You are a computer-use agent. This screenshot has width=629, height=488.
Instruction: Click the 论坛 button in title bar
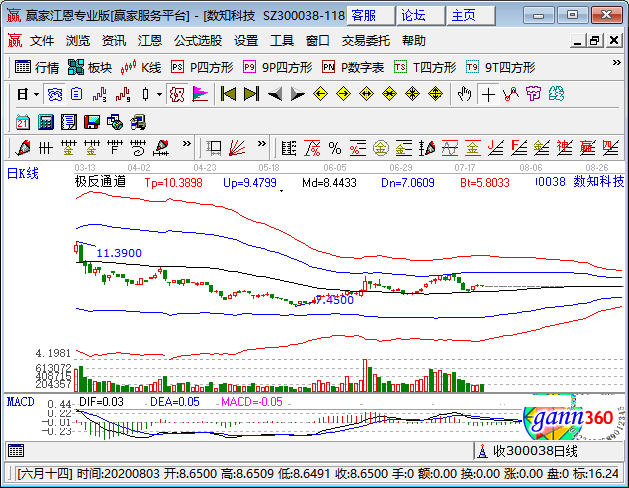pyautogui.click(x=421, y=16)
